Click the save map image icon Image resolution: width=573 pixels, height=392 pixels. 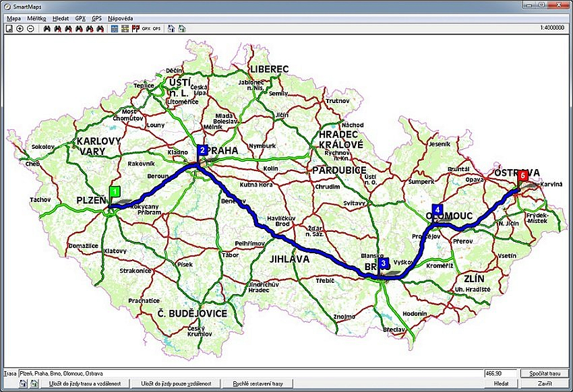[x=9, y=29]
